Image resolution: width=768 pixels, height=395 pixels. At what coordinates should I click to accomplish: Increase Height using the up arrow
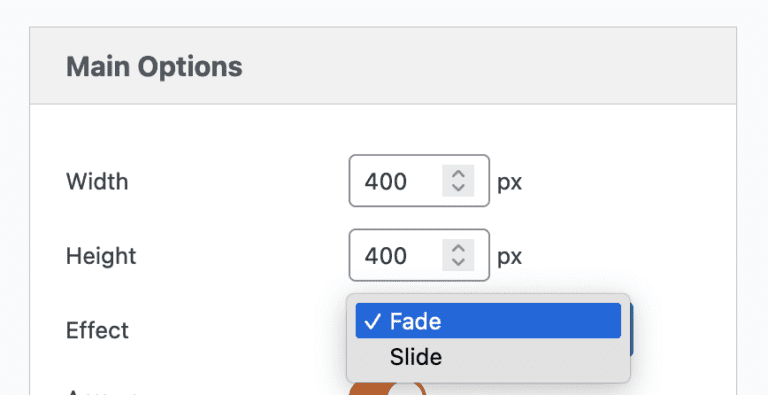458,248
